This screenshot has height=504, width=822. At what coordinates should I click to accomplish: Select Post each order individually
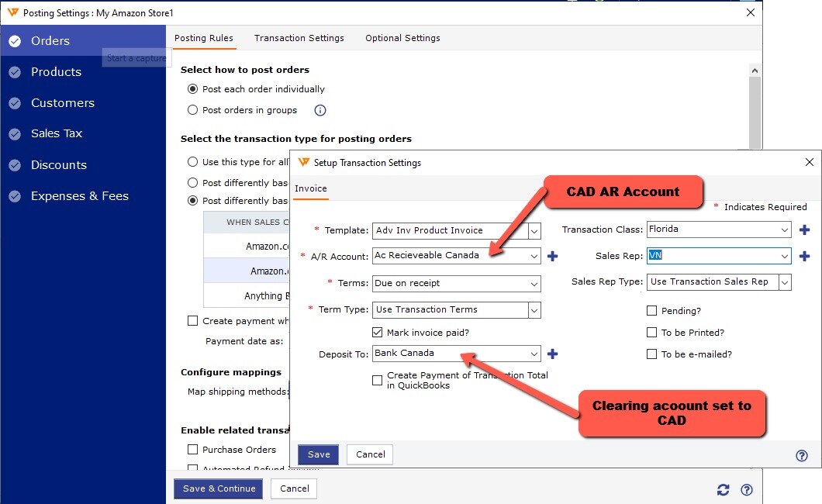click(193, 89)
